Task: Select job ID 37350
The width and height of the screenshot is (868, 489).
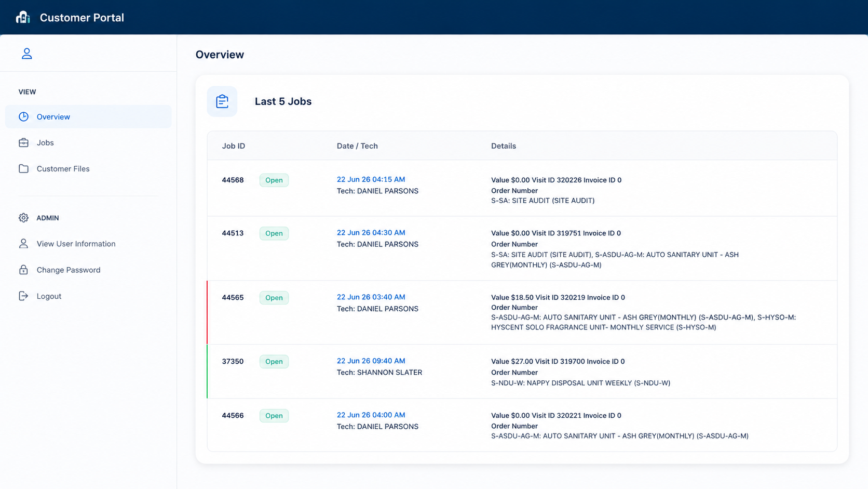Action: click(233, 362)
